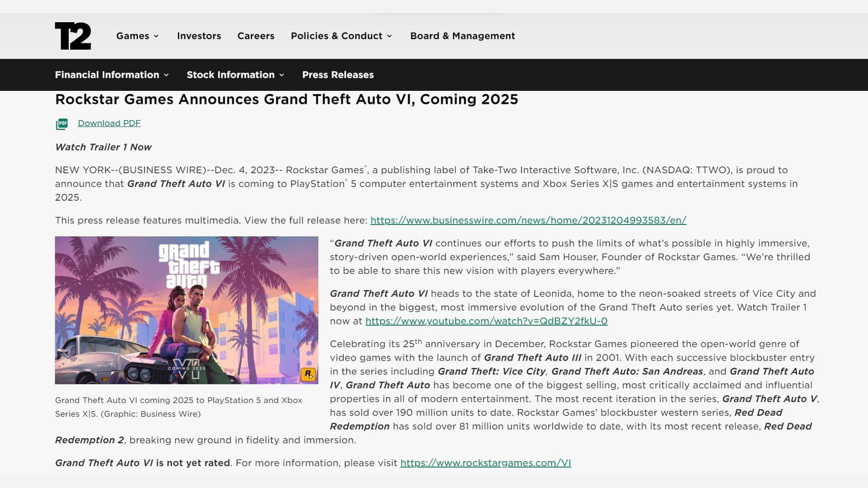Go to the Investors page
Screen dimensions: 868x488
pos(199,36)
